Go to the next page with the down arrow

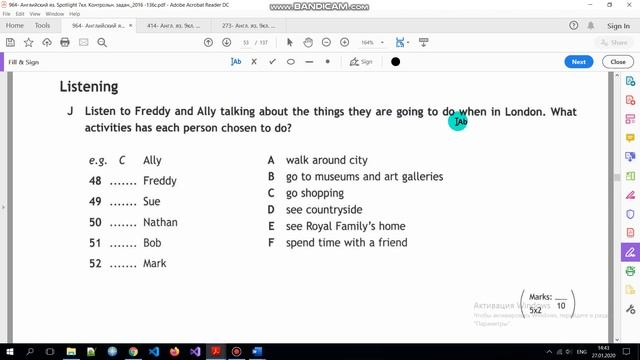pyautogui.click(x=227, y=42)
